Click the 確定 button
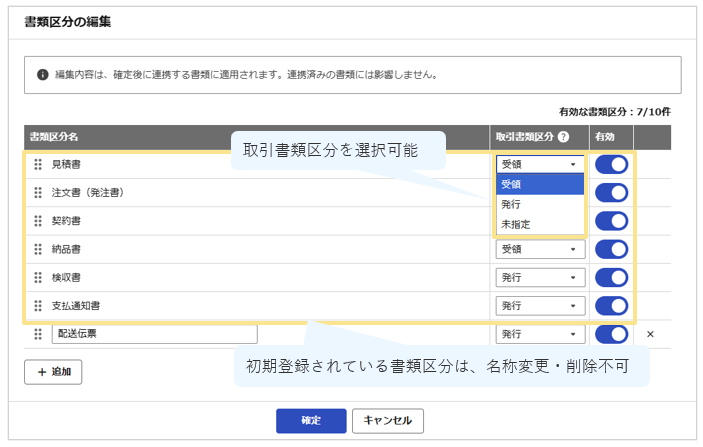 311,421
